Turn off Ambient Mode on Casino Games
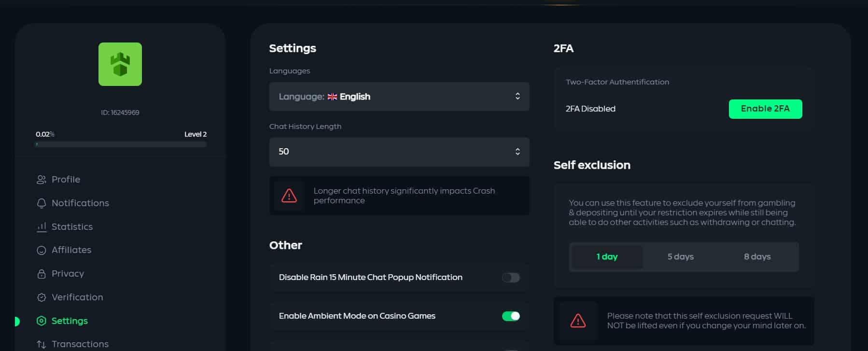The height and width of the screenshot is (351, 868). click(511, 316)
